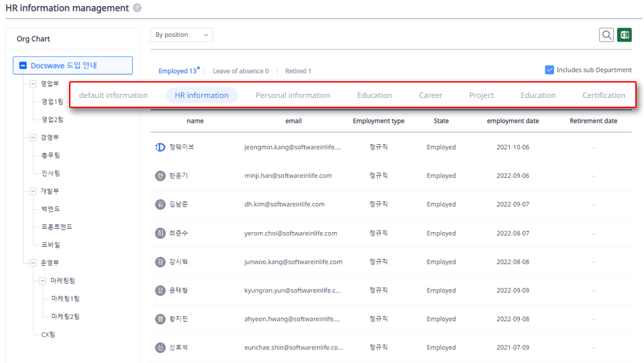Click email dh.kim@softwareinlife.com

click(284, 204)
